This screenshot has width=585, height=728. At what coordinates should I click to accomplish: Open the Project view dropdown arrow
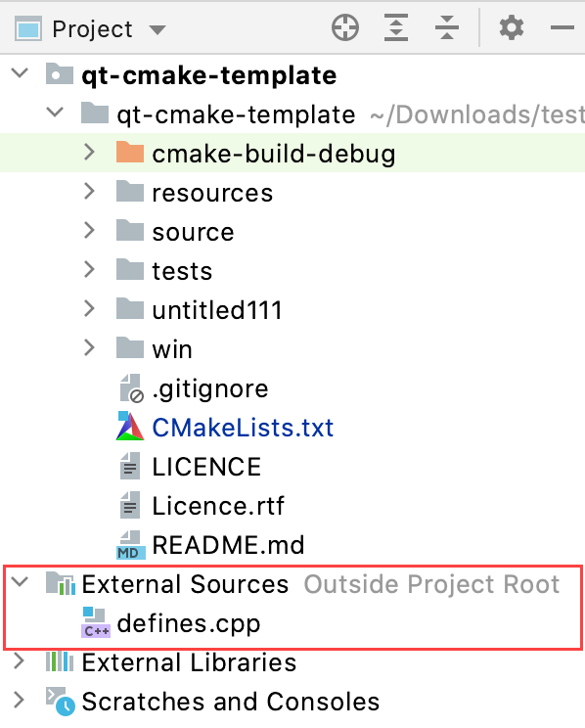coord(157,30)
